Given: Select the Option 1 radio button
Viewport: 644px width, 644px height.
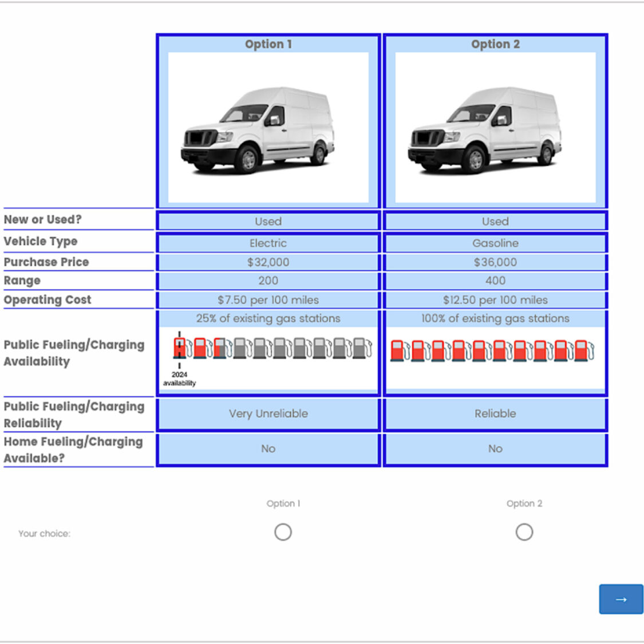Looking at the screenshot, I should coord(283,532).
